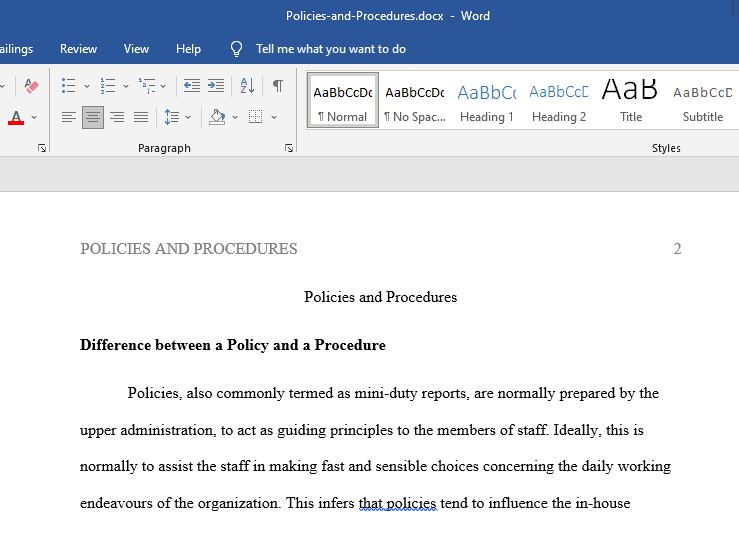Align text right
Image resolution: width=739 pixels, height=534 pixels.
tap(117, 117)
